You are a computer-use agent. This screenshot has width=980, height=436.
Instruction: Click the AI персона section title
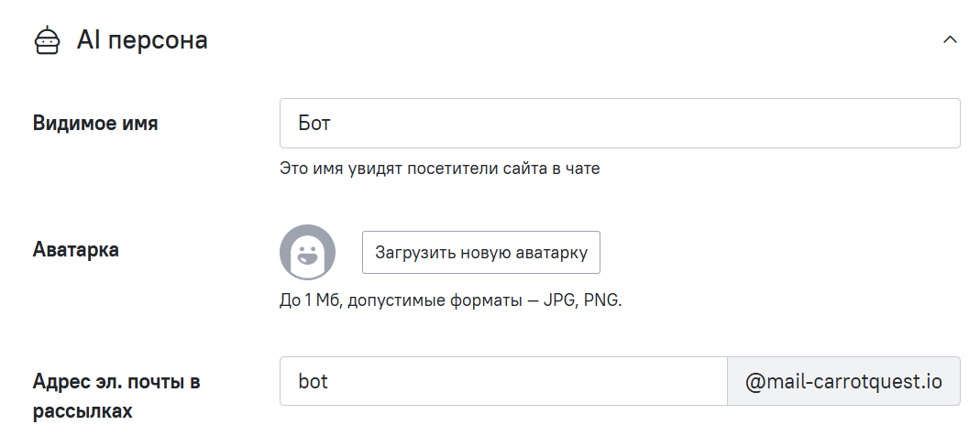tap(142, 40)
